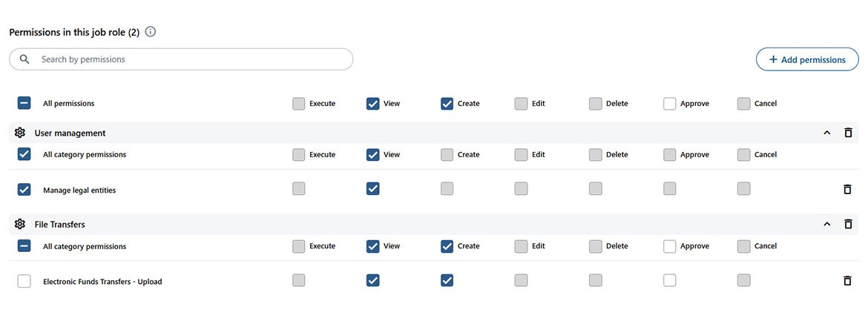This screenshot has width=868, height=321.
Task: Toggle File Transfers All category permissions checkbox
Action: point(24,246)
